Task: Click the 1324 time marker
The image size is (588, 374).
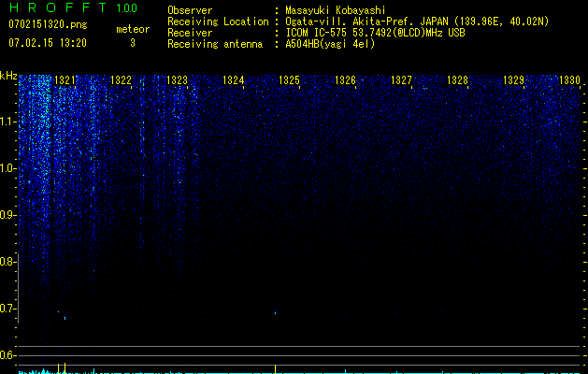Action: coord(234,80)
